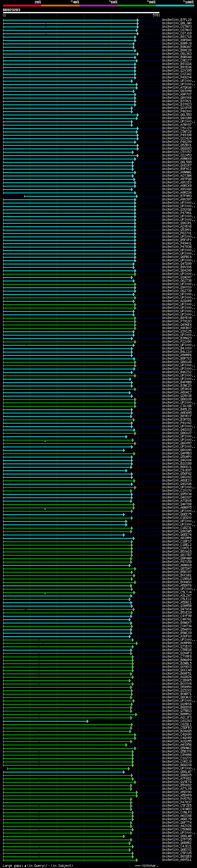Select the UniRef100_Q5ZBX1 label
The width and height of the screenshot is (197, 868).
(x=177, y=145)
